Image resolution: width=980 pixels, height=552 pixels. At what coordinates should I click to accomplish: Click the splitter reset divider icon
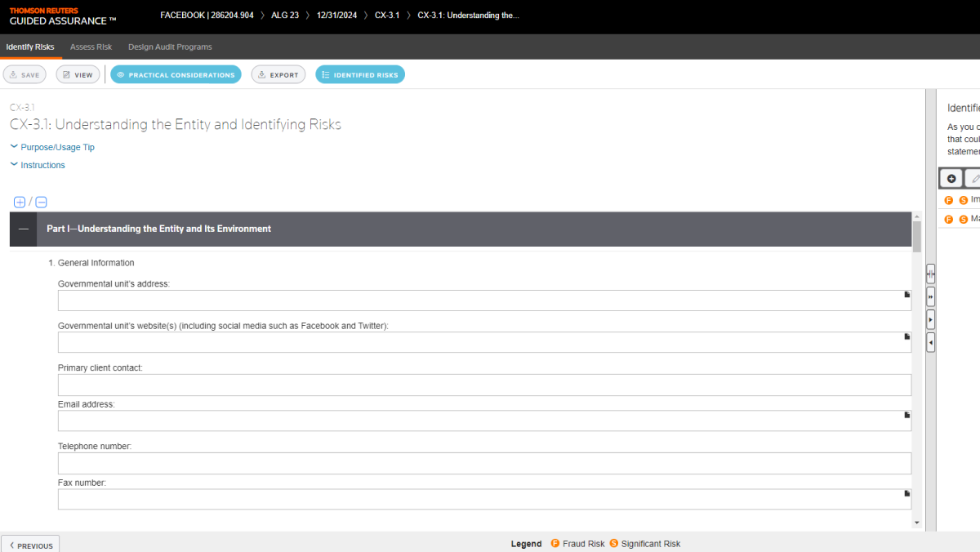(x=931, y=274)
